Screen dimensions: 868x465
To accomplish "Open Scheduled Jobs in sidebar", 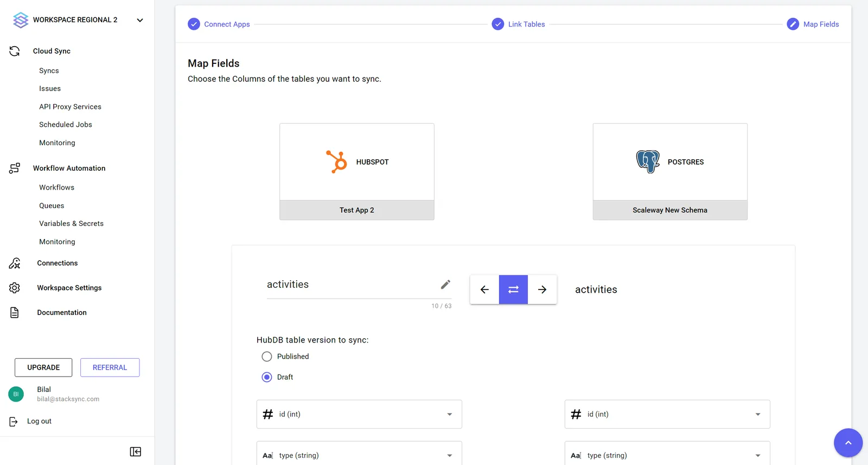I will pyautogui.click(x=66, y=125).
